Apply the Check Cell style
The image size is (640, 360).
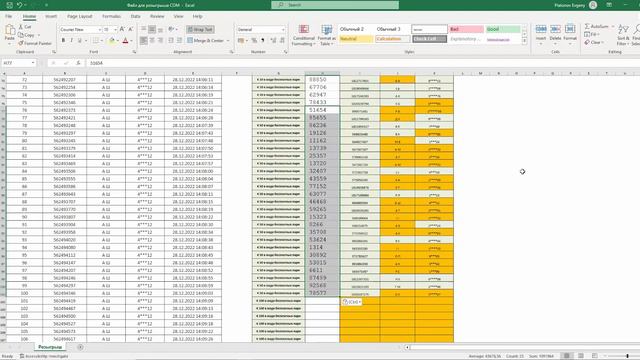[429, 39]
